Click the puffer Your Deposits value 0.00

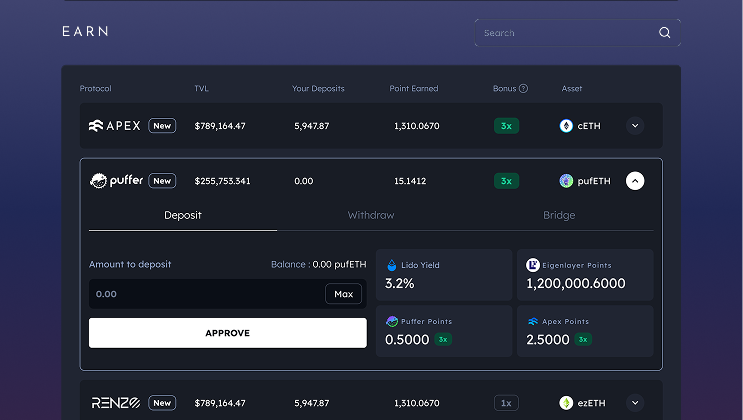tap(304, 181)
